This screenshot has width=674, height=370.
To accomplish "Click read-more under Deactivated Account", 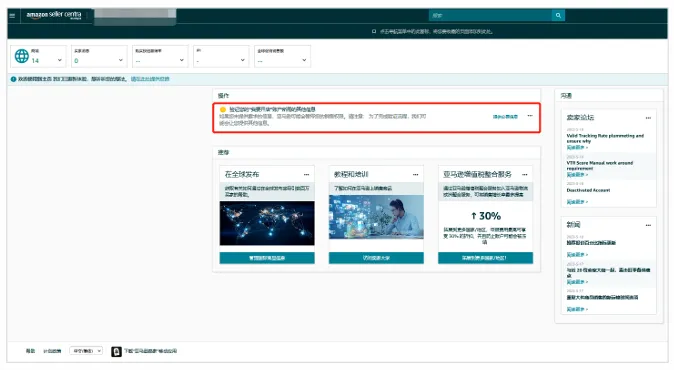I will (x=577, y=202).
